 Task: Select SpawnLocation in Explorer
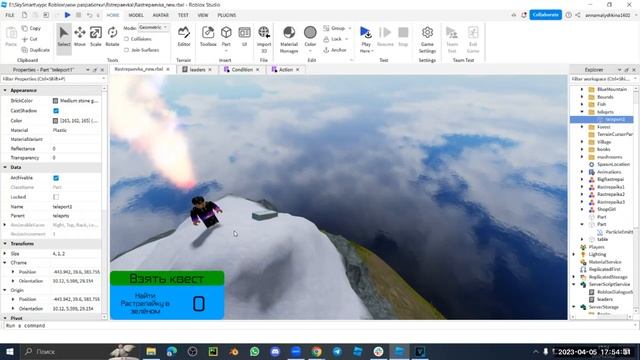pyautogui.click(x=613, y=164)
